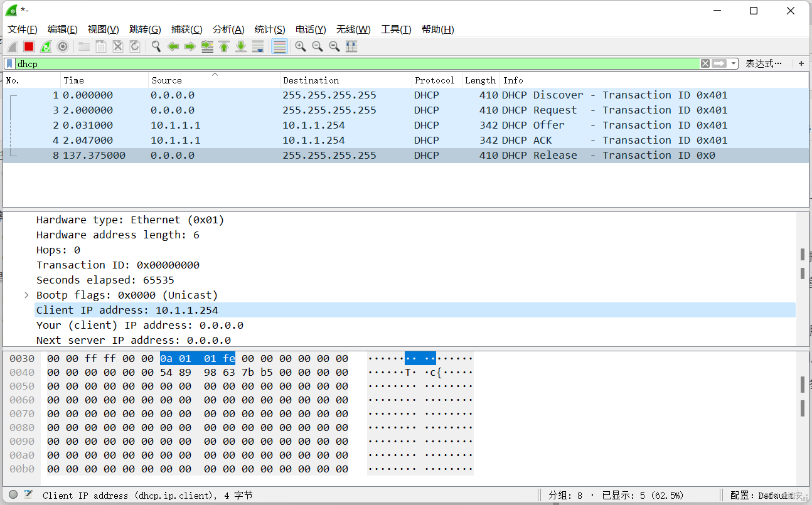Jump to the last packet
812x505 pixels.
tap(241, 46)
